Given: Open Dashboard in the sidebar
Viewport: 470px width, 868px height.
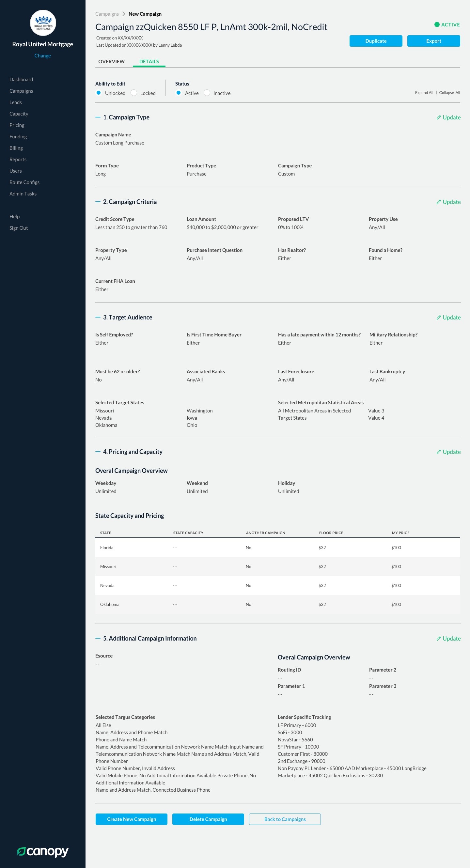Looking at the screenshot, I should click(x=21, y=80).
